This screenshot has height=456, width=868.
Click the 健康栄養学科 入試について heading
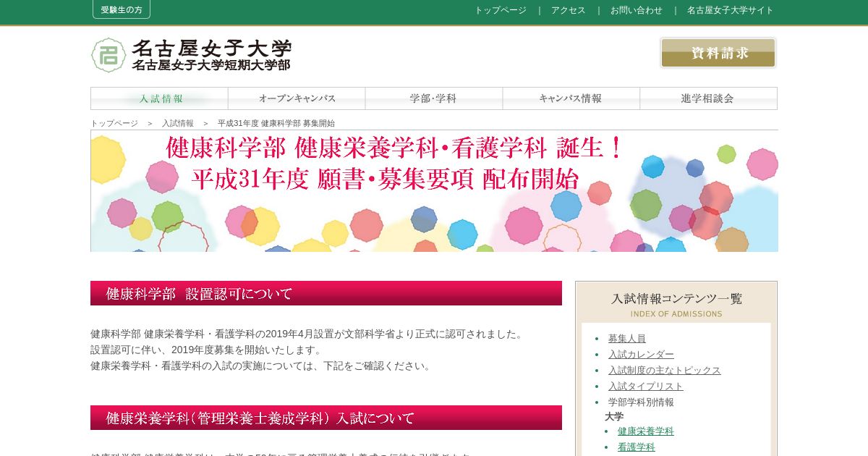tap(326, 418)
